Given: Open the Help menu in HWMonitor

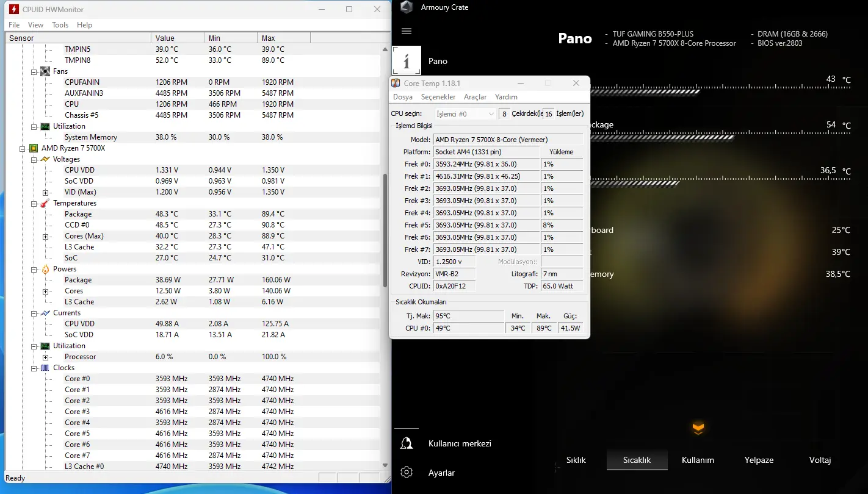Looking at the screenshot, I should (x=84, y=25).
